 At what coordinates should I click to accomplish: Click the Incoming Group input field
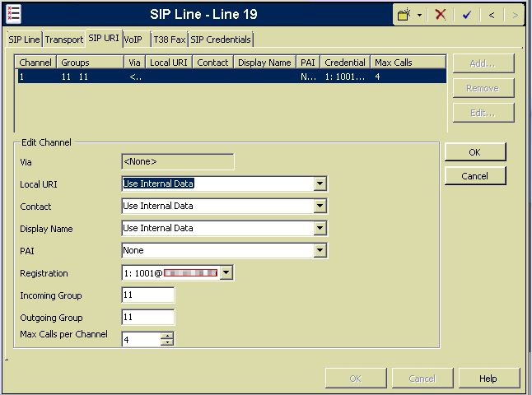148,295
